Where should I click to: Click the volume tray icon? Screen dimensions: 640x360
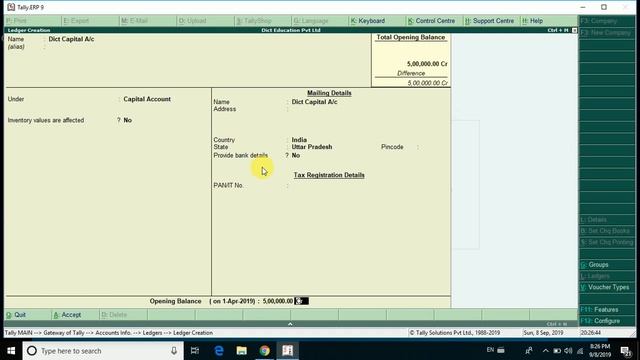(x=568, y=351)
